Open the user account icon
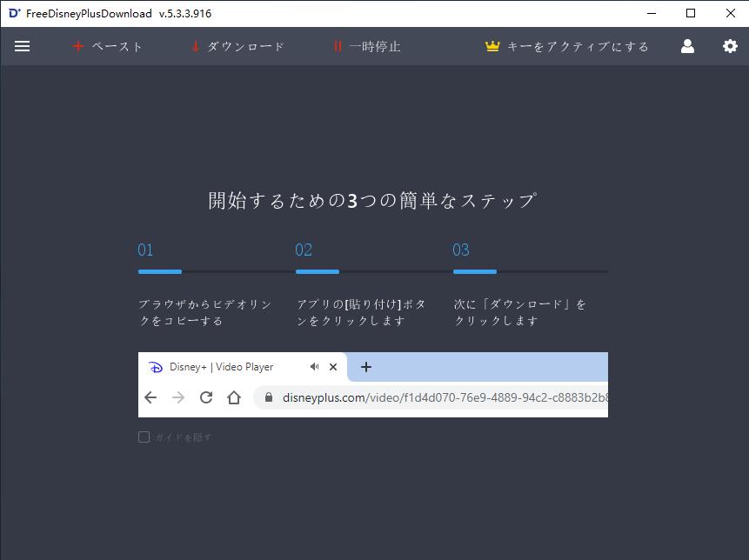This screenshot has width=749, height=560. coord(687,46)
